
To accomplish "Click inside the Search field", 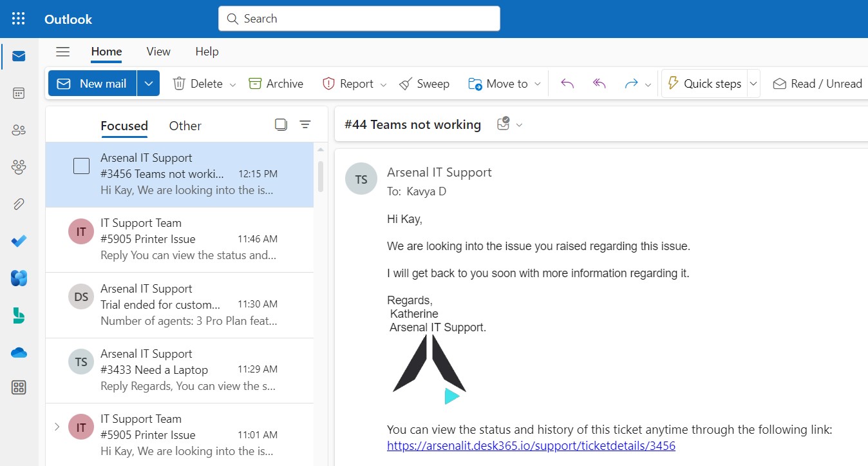I will coord(358,19).
